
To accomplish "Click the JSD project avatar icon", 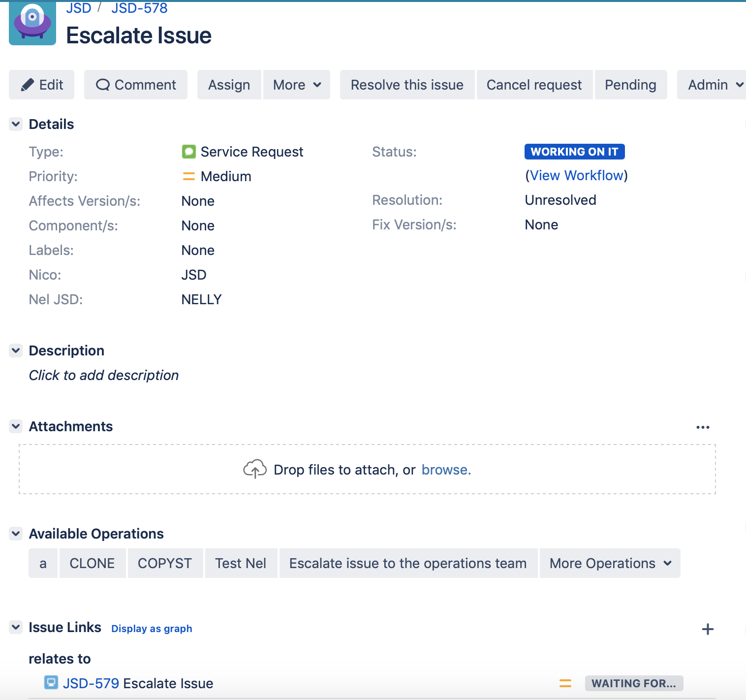I will [31, 23].
